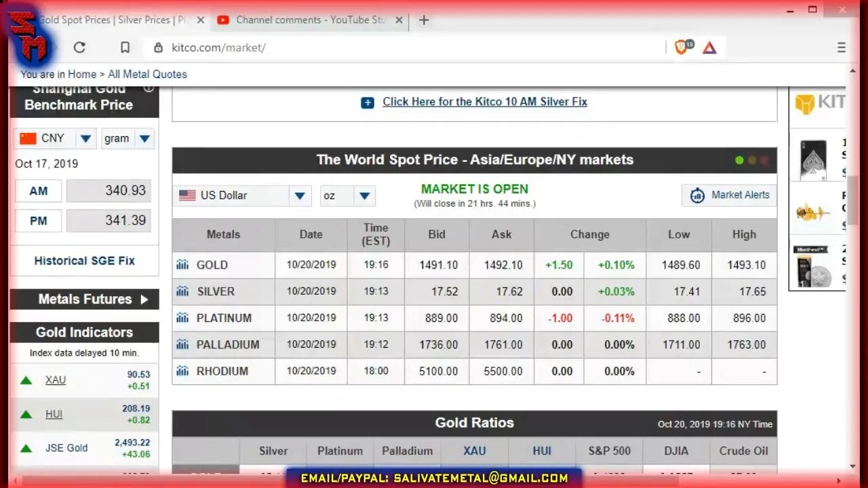Open a new browser tab
Image resolution: width=868 pixels, height=488 pixels.
click(424, 20)
